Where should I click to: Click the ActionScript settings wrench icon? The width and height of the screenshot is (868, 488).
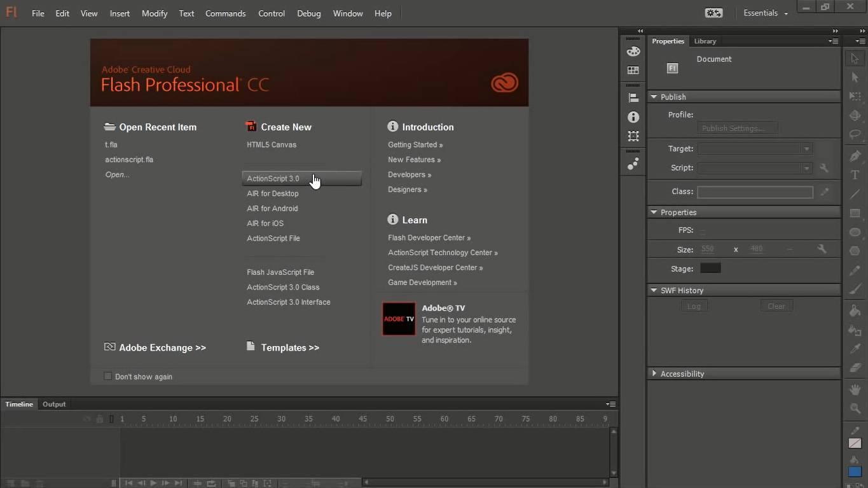coord(823,168)
